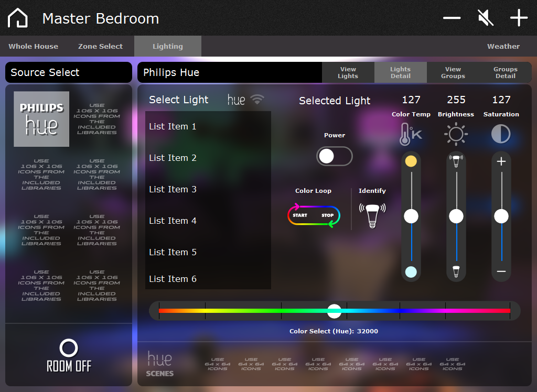Switch to Lights Detail tab

coord(400,72)
